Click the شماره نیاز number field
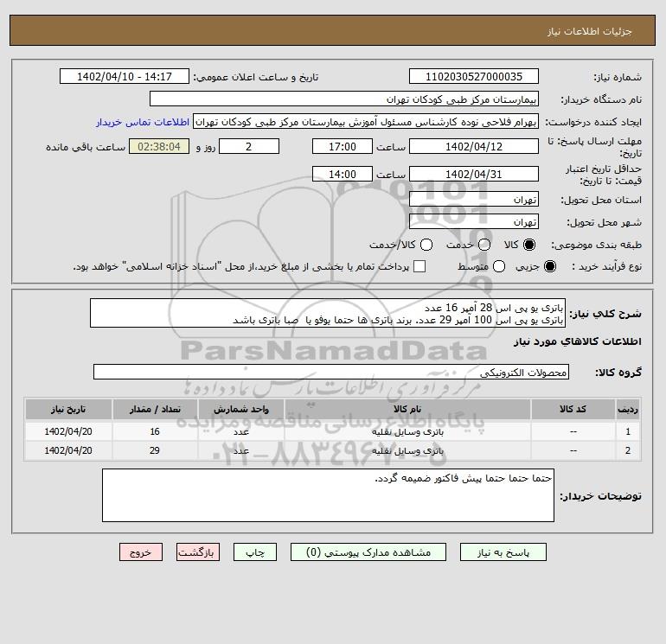The width and height of the screenshot is (666, 644). coord(472,77)
